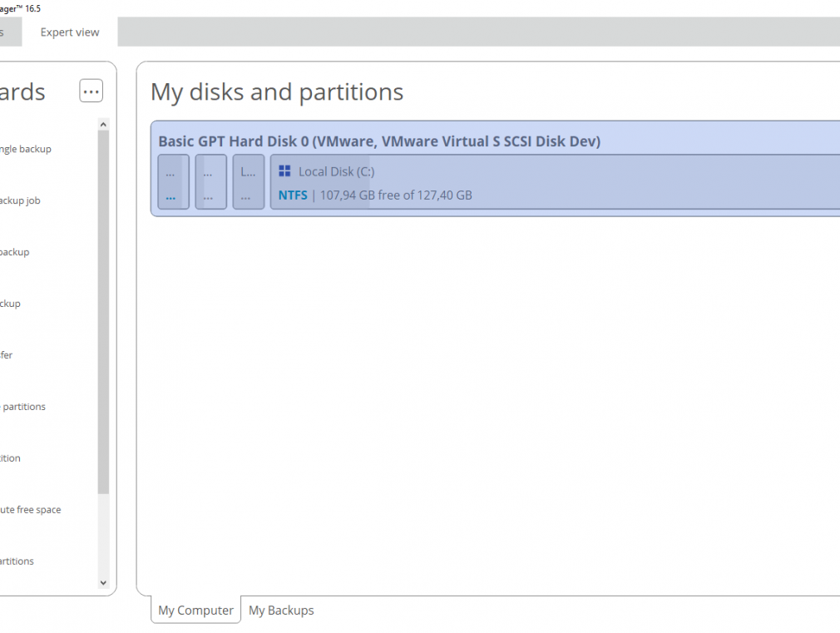Click the NTFS file system label
Image resolution: width=840 pixels, height=633 pixels.
[293, 195]
